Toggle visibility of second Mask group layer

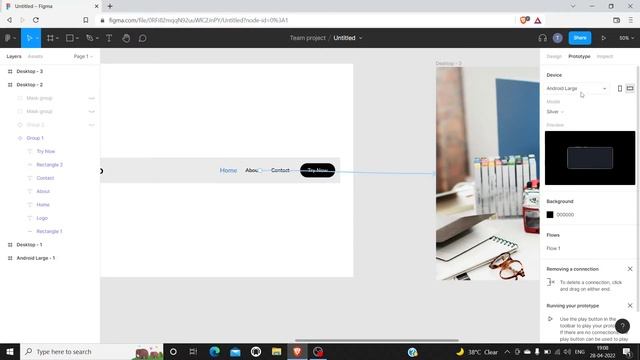click(91, 111)
